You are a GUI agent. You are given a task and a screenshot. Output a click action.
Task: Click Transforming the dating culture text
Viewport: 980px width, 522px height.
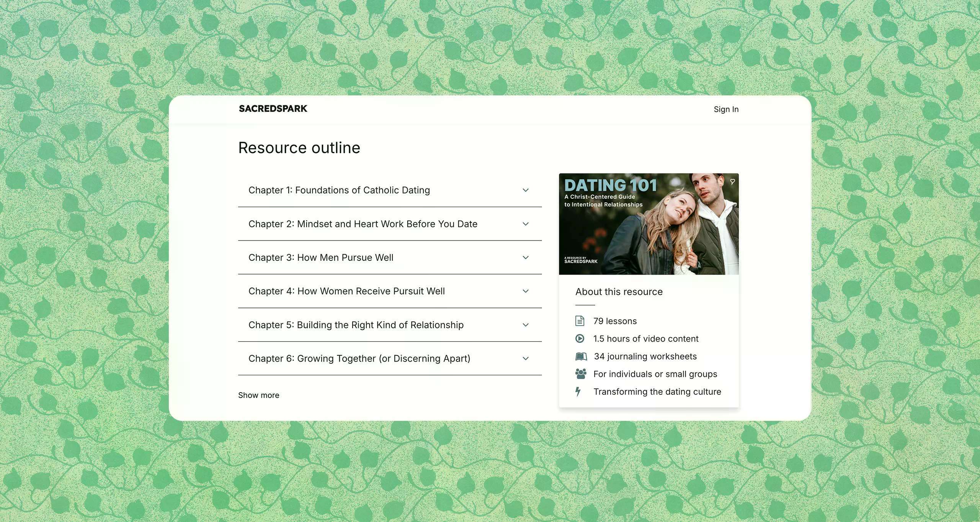[x=657, y=392]
